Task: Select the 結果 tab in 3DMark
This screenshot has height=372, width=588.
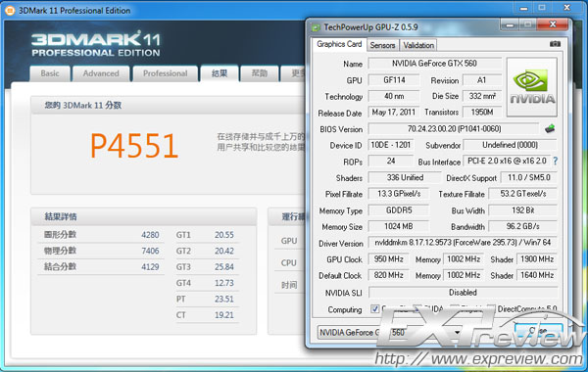Action: (x=220, y=73)
